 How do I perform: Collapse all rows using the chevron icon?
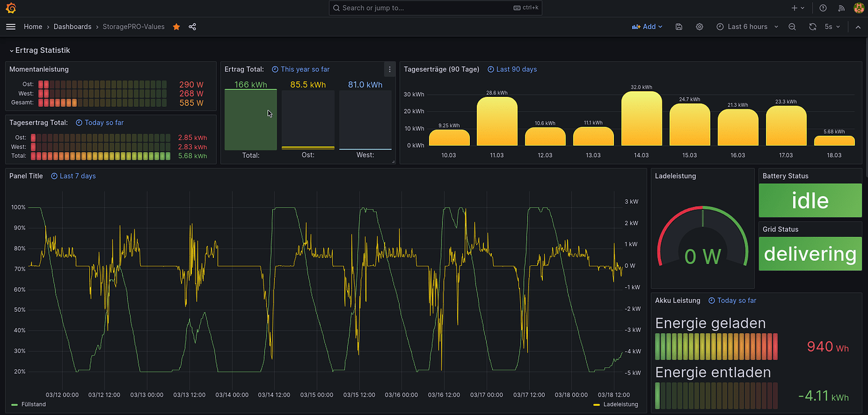858,26
